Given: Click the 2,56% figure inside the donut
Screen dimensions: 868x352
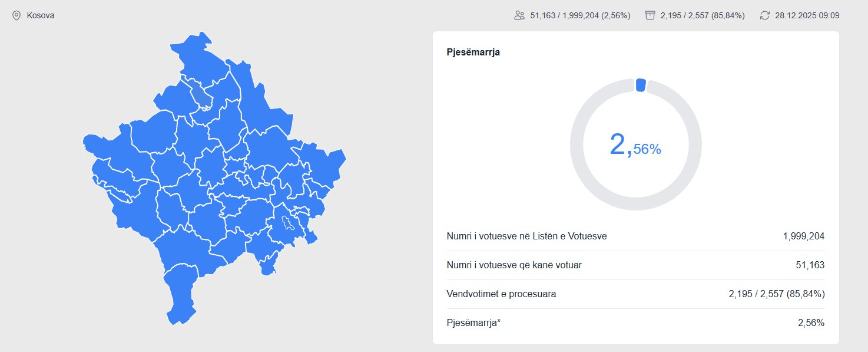Looking at the screenshot, I should (x=635, y=145).
